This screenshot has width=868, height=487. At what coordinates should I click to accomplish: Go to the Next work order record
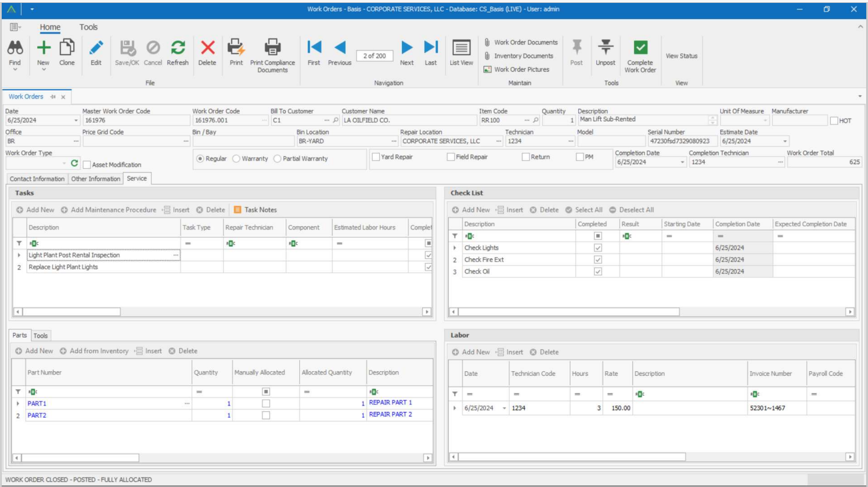click(407, 48)
